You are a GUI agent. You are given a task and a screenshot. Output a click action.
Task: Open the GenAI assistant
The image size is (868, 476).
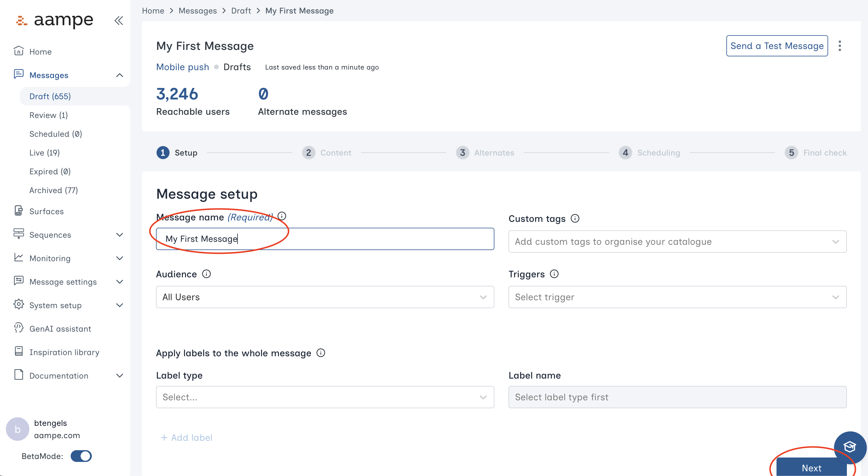(60, 328)
